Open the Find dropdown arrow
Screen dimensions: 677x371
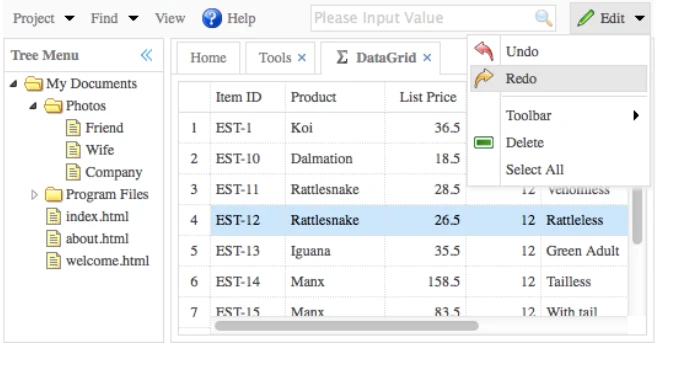pos(133,18)
